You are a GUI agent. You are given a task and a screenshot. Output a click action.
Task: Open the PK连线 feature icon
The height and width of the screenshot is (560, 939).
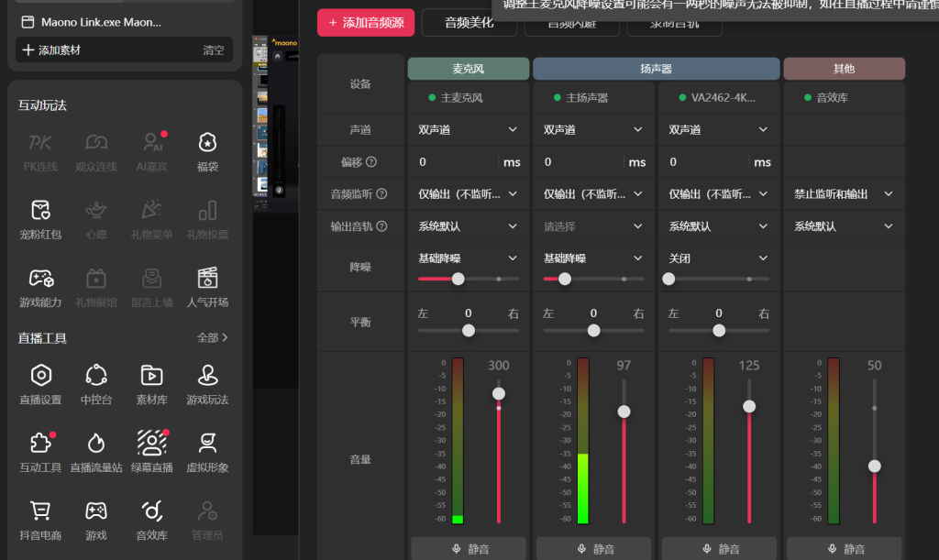[x=40, y=144]
